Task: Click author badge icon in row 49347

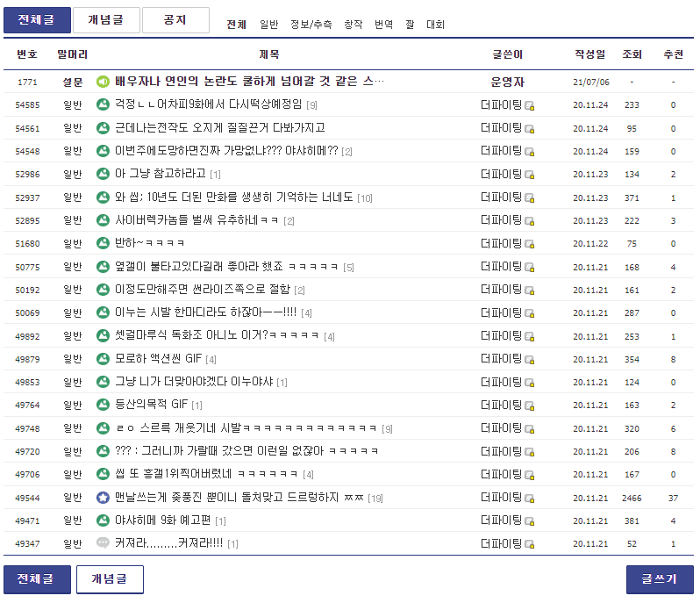Action: (x=530, y=544)
